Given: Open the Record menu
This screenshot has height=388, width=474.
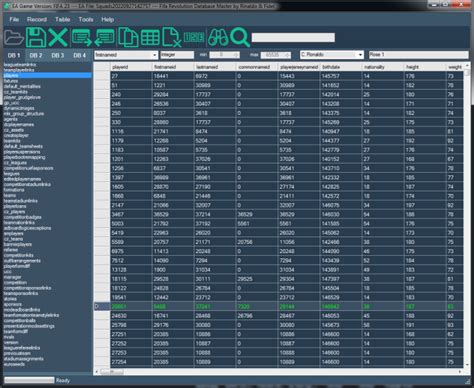Looking at the screenshot, I should click(37, 20).
